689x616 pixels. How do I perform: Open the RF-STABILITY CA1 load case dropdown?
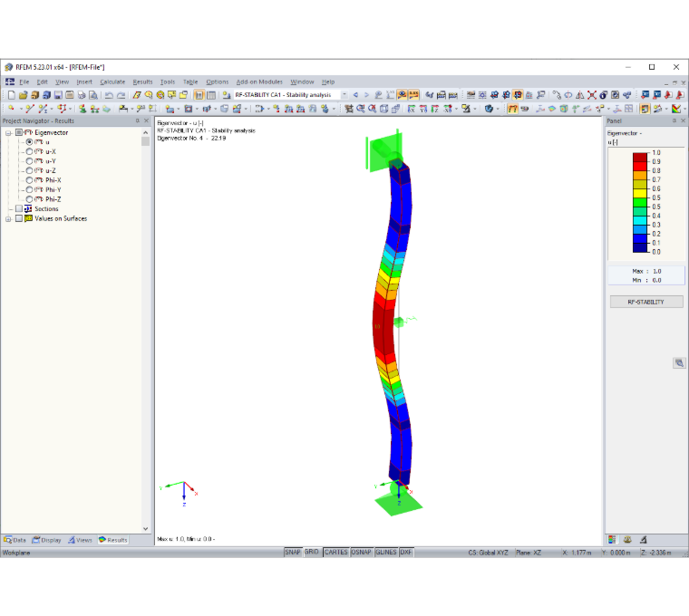click(x=344, y=95)
